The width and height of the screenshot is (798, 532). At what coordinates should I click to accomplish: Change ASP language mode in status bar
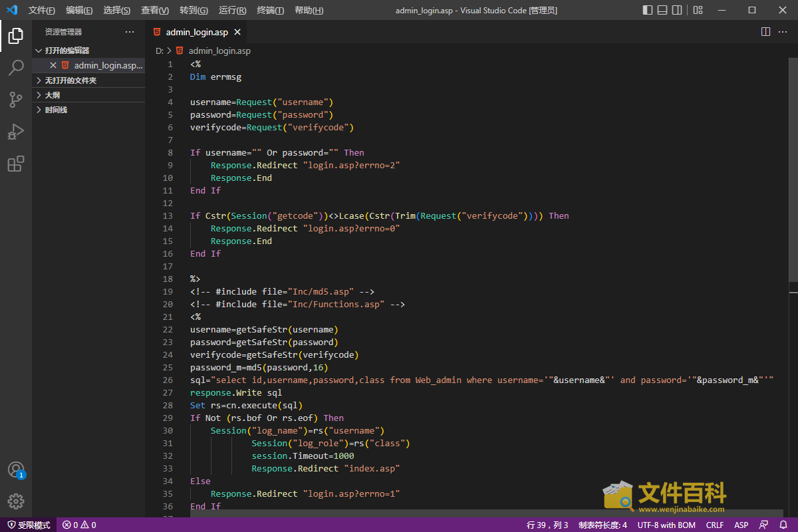[741, 525]
